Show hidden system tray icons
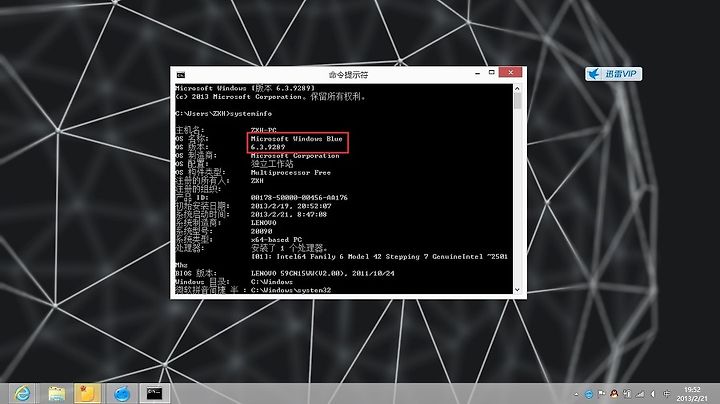 pos(576,394)
